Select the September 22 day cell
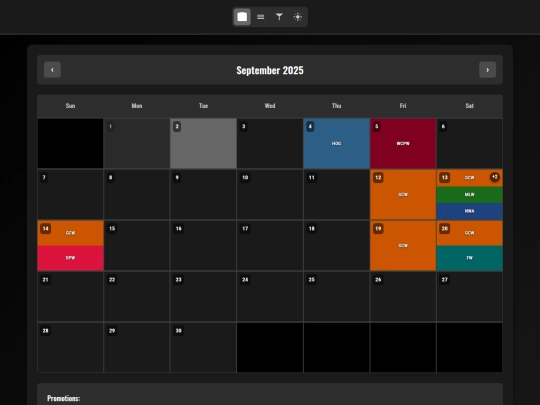 [x=137, y=297]
